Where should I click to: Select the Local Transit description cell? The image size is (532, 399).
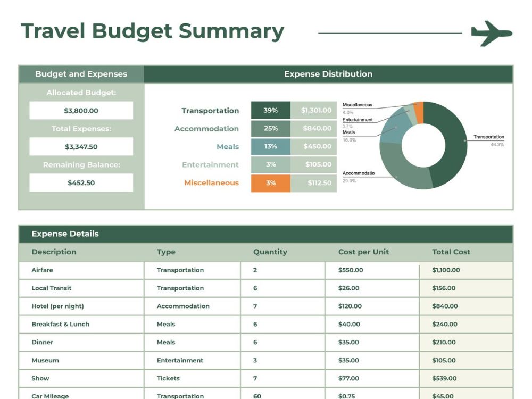[x=81, y=288]
